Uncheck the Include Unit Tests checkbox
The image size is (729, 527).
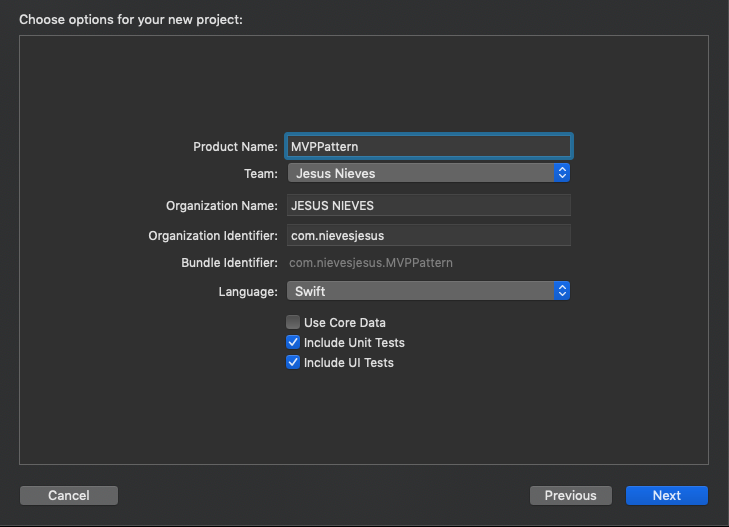pyautogui.click(x=293, y=342)
